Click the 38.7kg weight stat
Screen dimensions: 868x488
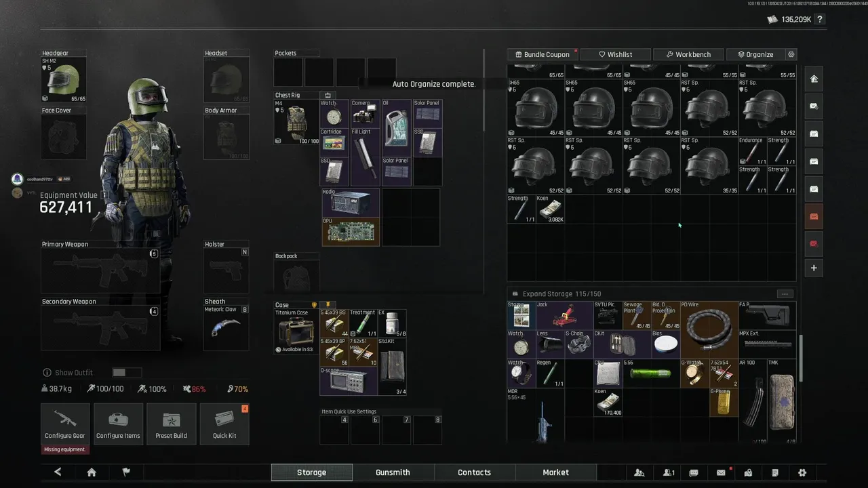click(56, 389)
